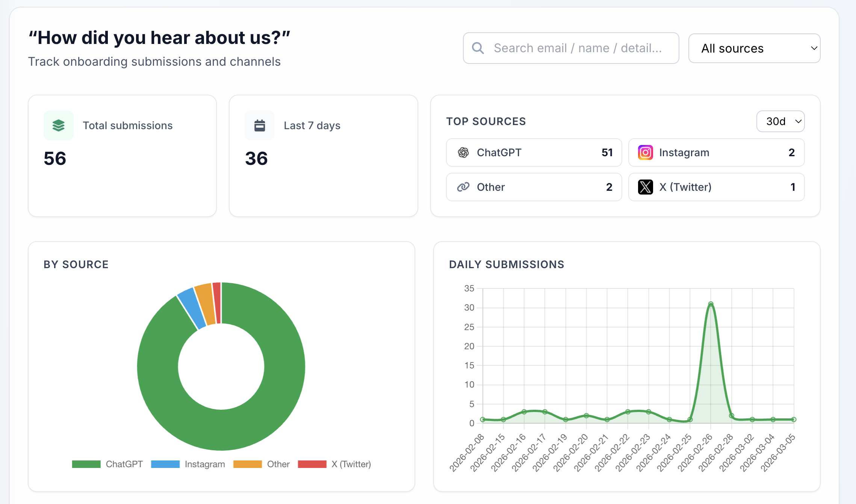Viewport: 856px width, 504px height.
Task: Open the 30d period dropdown
Action: tap(780, 121)
